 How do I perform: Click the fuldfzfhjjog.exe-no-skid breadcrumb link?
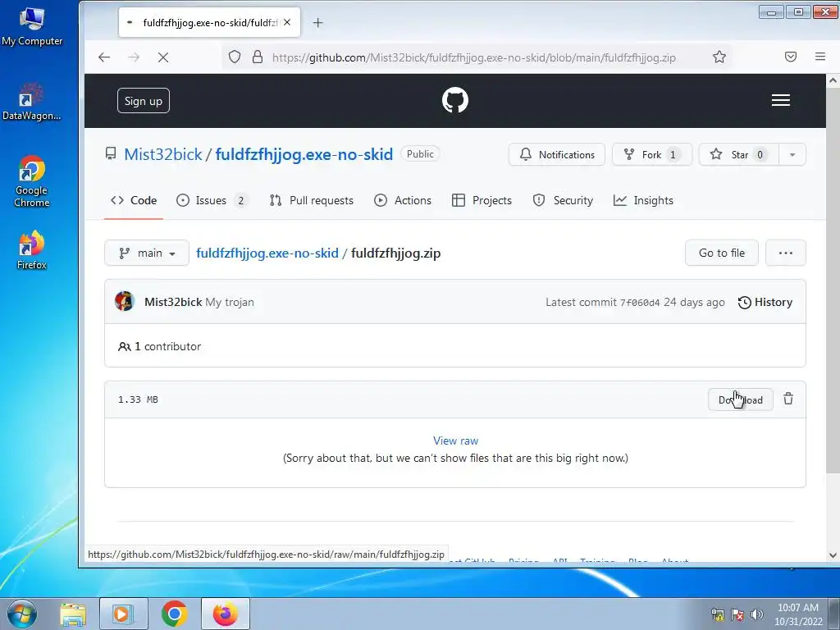click(x=267, y=253)
